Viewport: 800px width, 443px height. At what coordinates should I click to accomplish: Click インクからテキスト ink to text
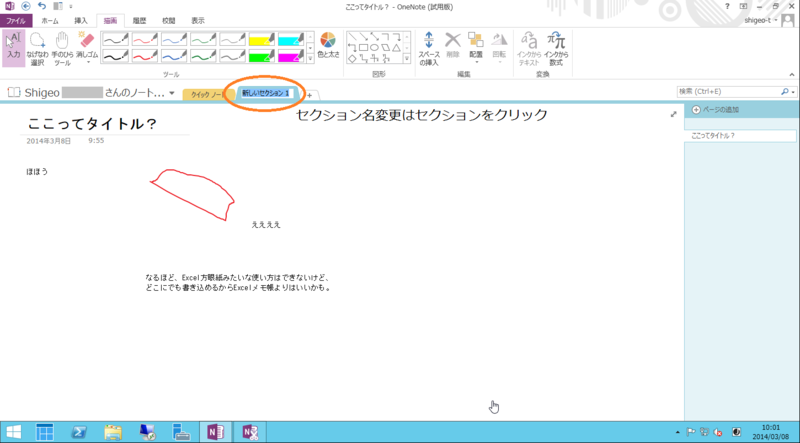click(x=529, y=49)
